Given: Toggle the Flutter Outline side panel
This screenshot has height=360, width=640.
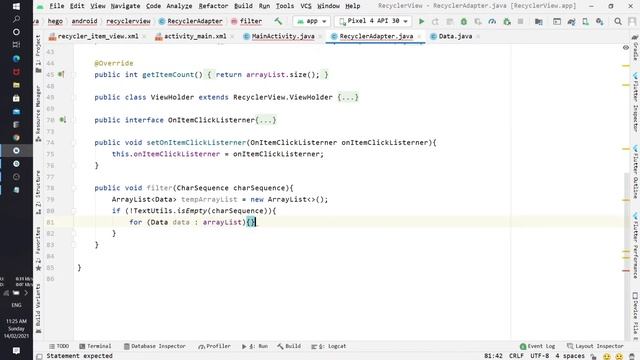Looking at the screenshot, I should click(x=636, y=172).
